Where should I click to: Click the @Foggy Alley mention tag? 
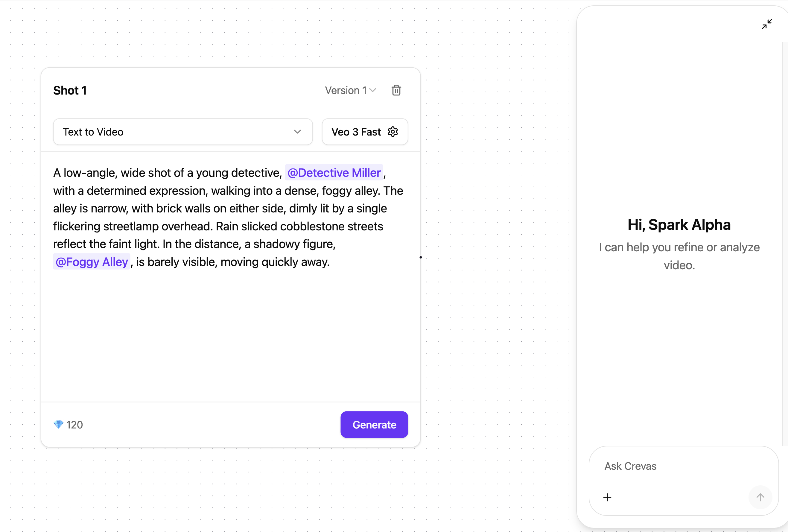92,262
